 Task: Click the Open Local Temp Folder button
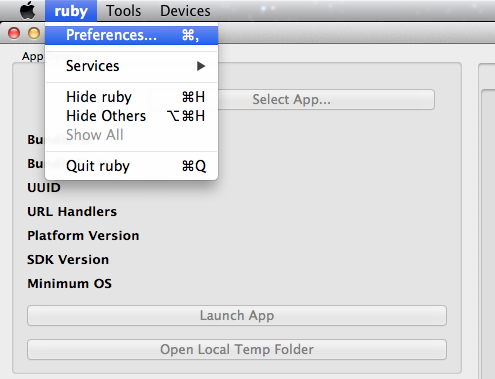point(237,349)
